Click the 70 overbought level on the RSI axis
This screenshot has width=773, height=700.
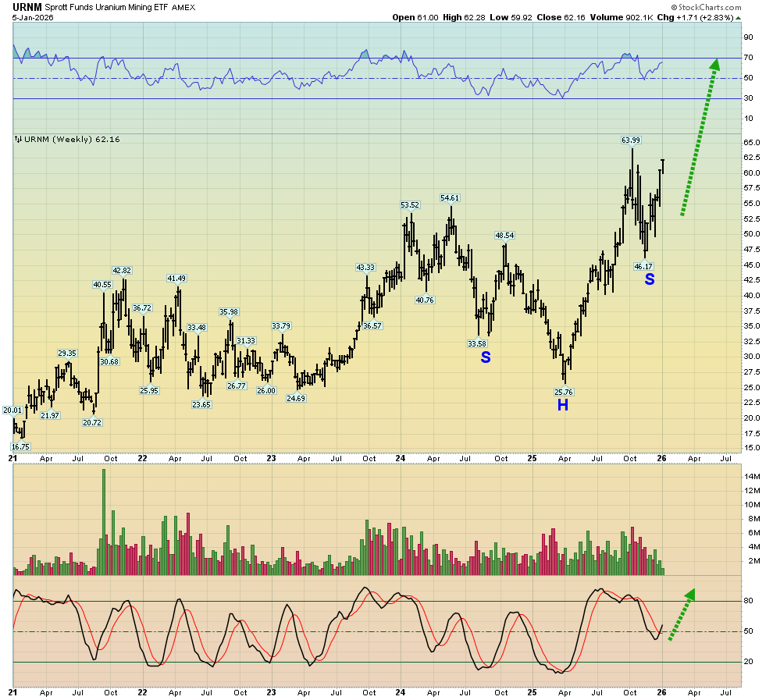point(748,58)
